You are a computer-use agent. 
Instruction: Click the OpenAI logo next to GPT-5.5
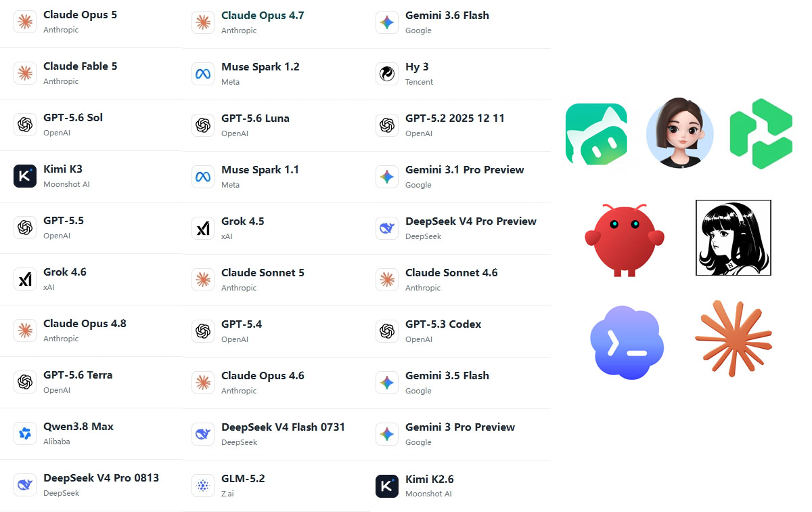pyautogui.click(x=25, y=227)
